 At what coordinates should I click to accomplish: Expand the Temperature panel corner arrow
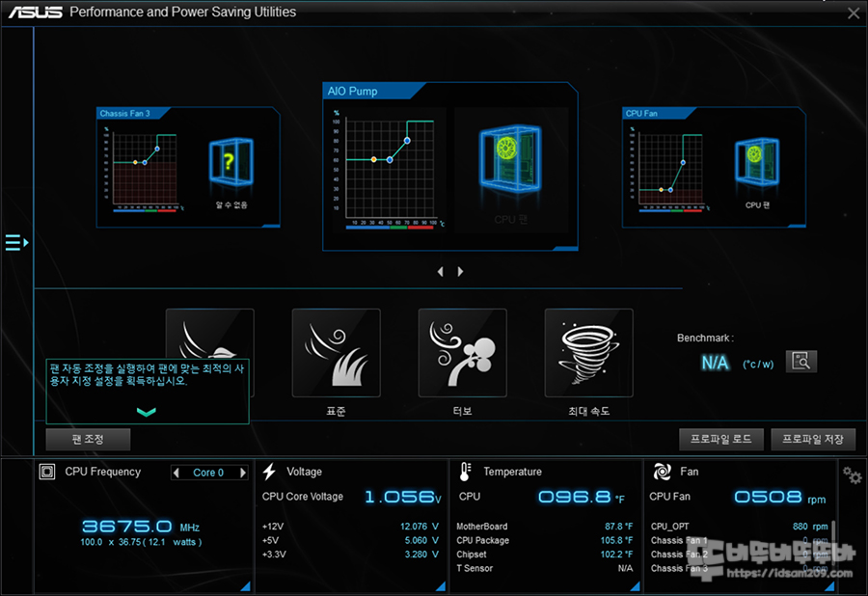point(635,586)
